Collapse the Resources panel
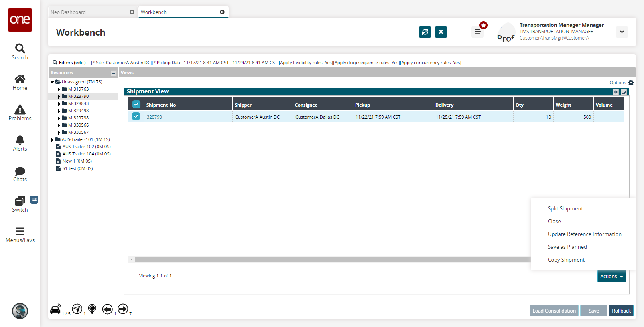This screenshot has height=327, width=644. (x=114, y=73)
